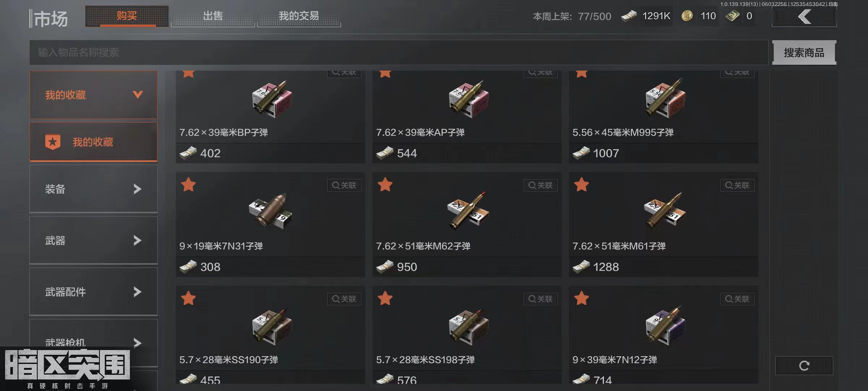Click the 搜索商品 button

click(804, 52)
